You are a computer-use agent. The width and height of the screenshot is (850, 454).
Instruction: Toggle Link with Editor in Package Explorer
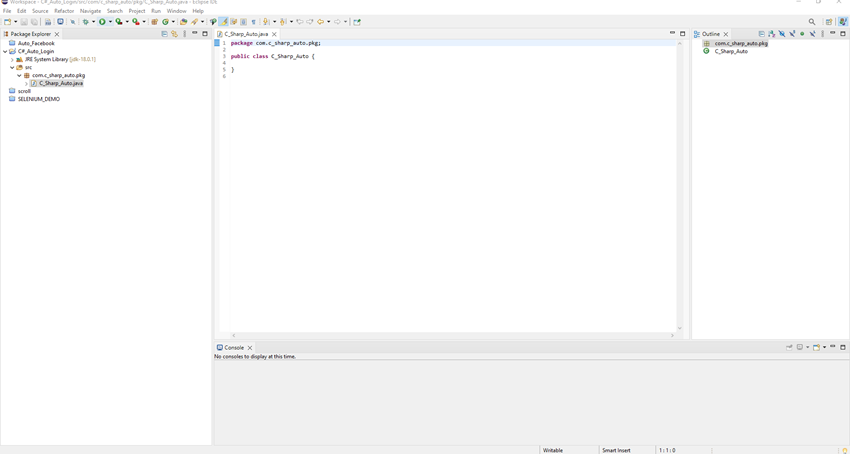point(174,34)
